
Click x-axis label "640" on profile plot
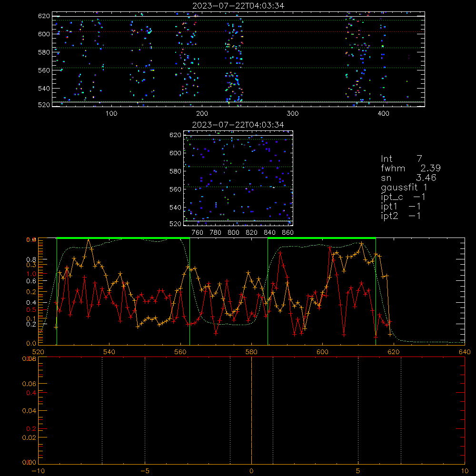point(465,352)
